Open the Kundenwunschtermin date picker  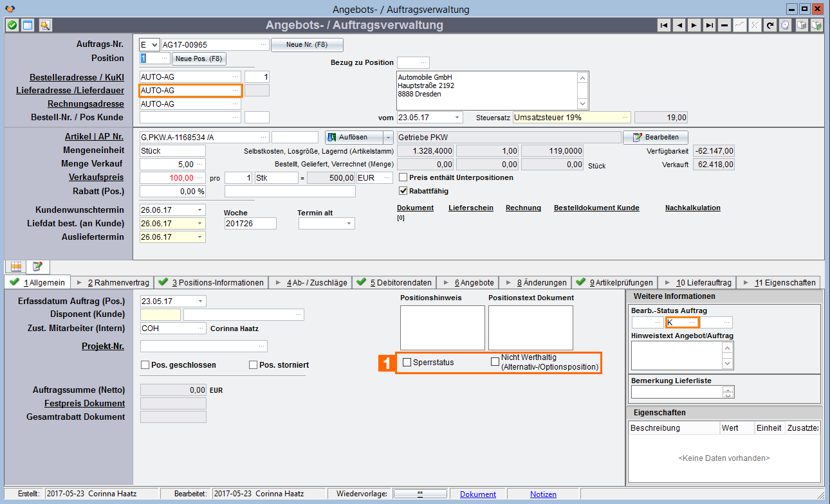coord(200,210)
